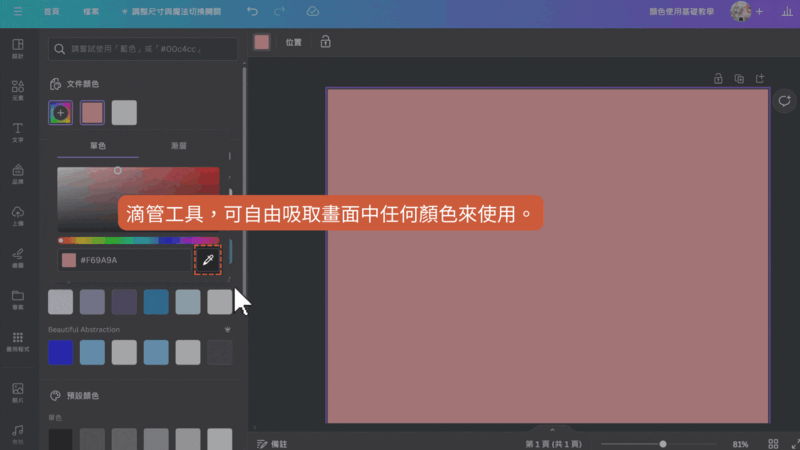This screenshot has width=800, height=450.
Task: Open the 檔案 (File) menu
Action: click(x=92, y=12)
